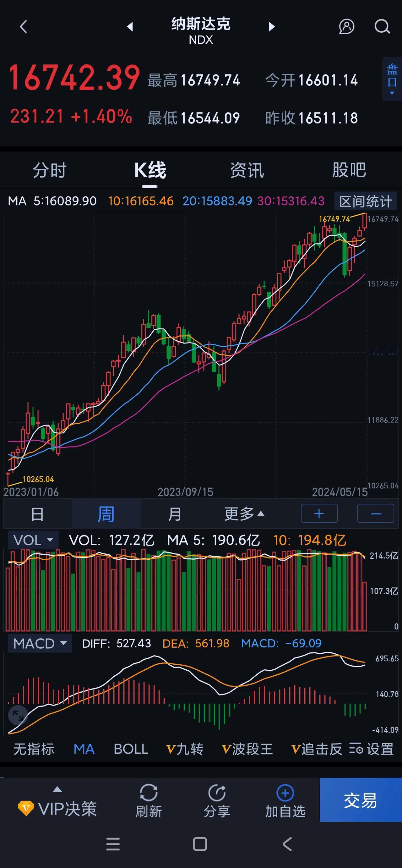Viewport: 402px width, 868px height.
Task: Switch chart to 月 monthly period
Action: click(174, 514)
